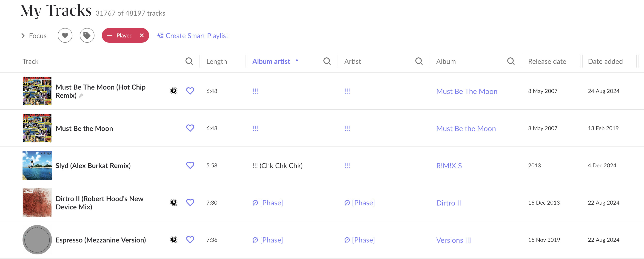
Task: Open search in the Album artist column
Action: [327, 61]
